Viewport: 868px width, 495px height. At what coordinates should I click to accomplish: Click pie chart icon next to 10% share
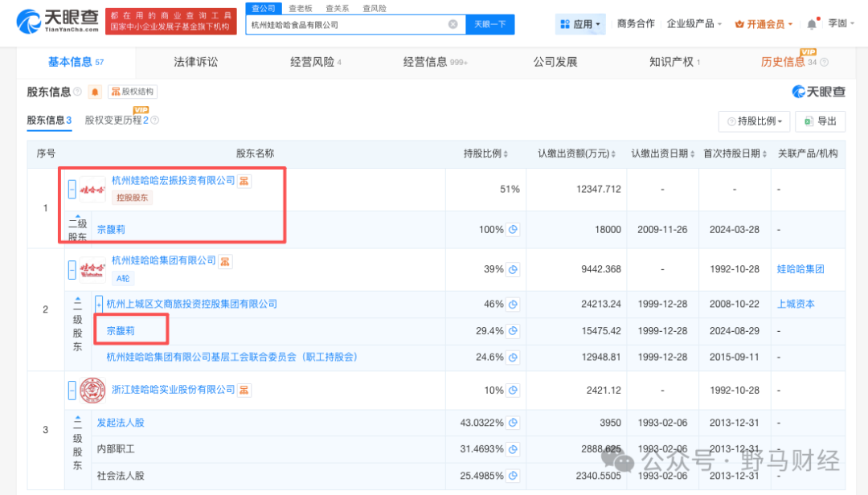click(513, 391)
